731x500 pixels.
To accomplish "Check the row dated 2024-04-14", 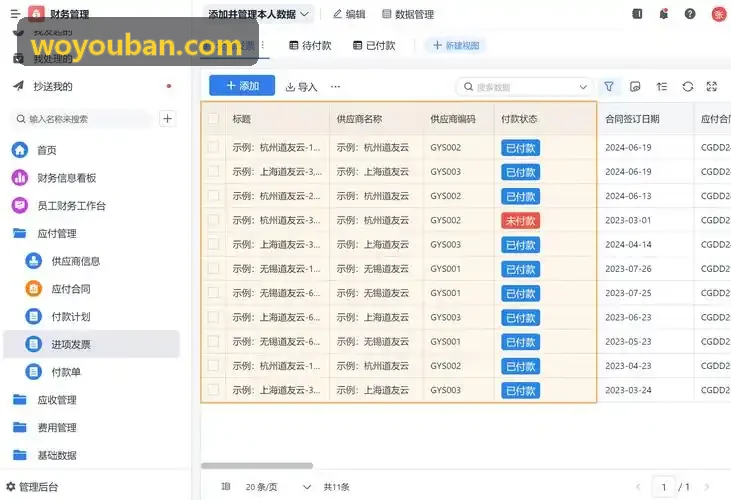I will 213,244.
